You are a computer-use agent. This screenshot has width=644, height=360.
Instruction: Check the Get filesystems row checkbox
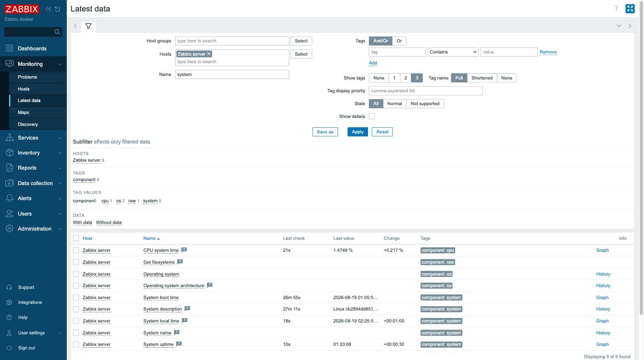(76, 262)
